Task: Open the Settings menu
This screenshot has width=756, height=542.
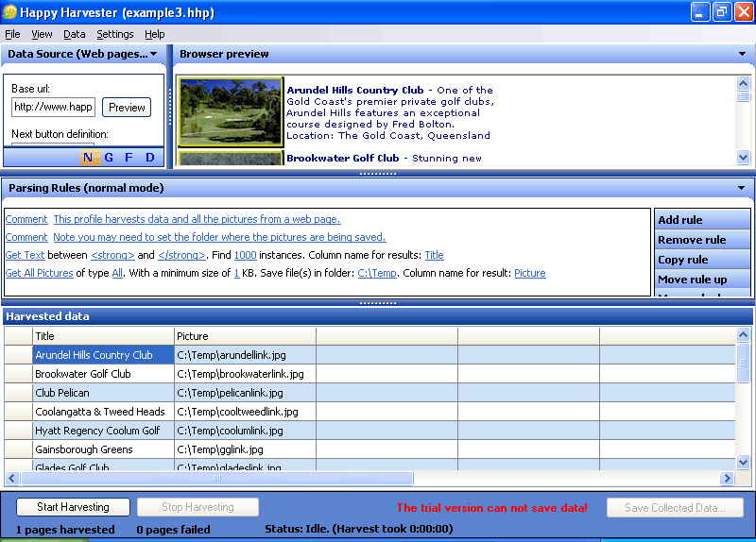Action: pos(114,34)
